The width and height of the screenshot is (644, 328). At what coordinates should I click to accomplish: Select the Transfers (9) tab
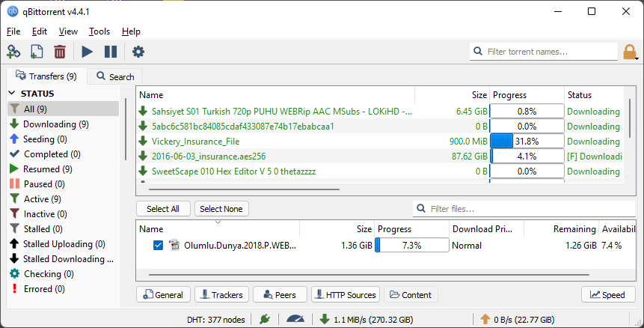point(46,76)
